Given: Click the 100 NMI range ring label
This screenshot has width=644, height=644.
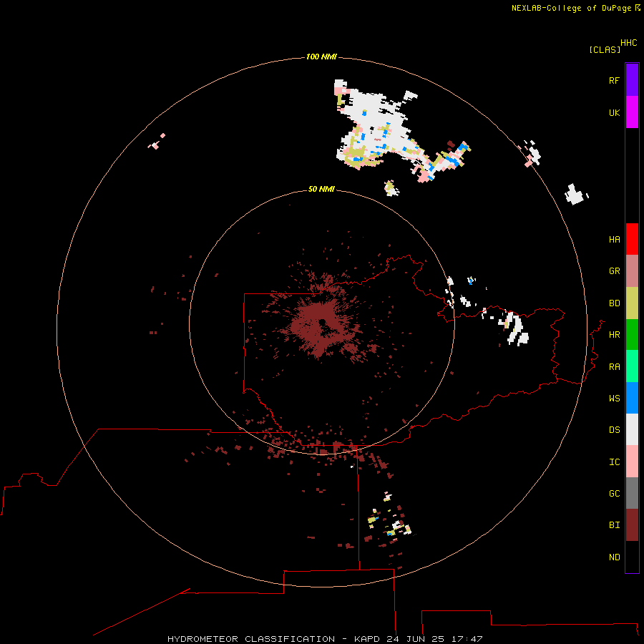Looking at the screenshot, I should [x=321, y=57].
